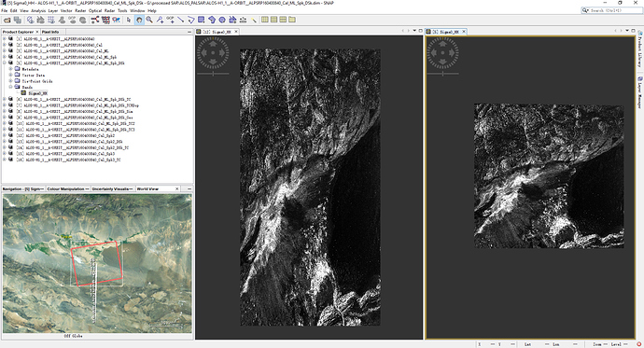Image resolution: width=644 pixels, height=348 pixels.
Task: Expand the Metadata folder node
Action: [x=10, y=69]
